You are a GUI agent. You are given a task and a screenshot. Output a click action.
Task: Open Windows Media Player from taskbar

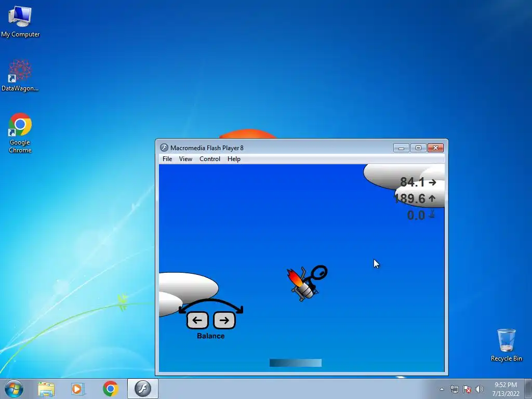click(x=78, y=389)
